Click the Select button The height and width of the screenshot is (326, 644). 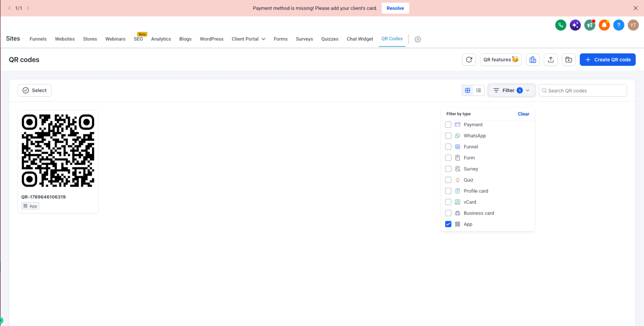pyautogui.click(x=34, y=90)
